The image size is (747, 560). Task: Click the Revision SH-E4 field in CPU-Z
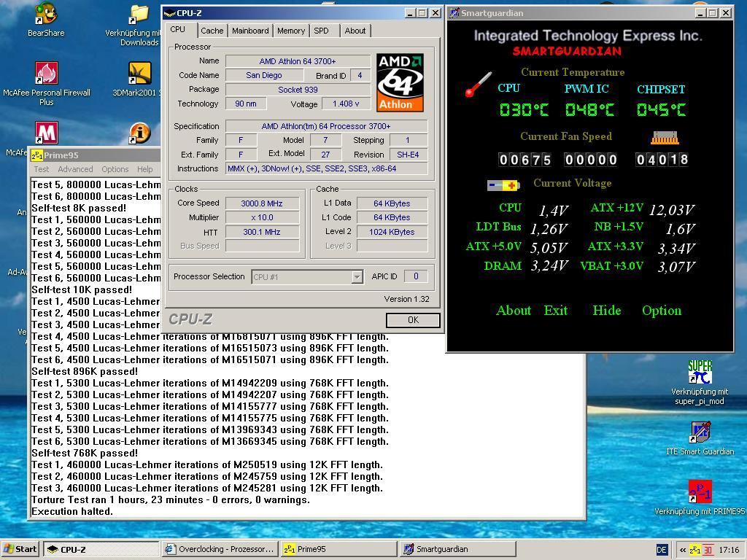click(x=409, y=155)
